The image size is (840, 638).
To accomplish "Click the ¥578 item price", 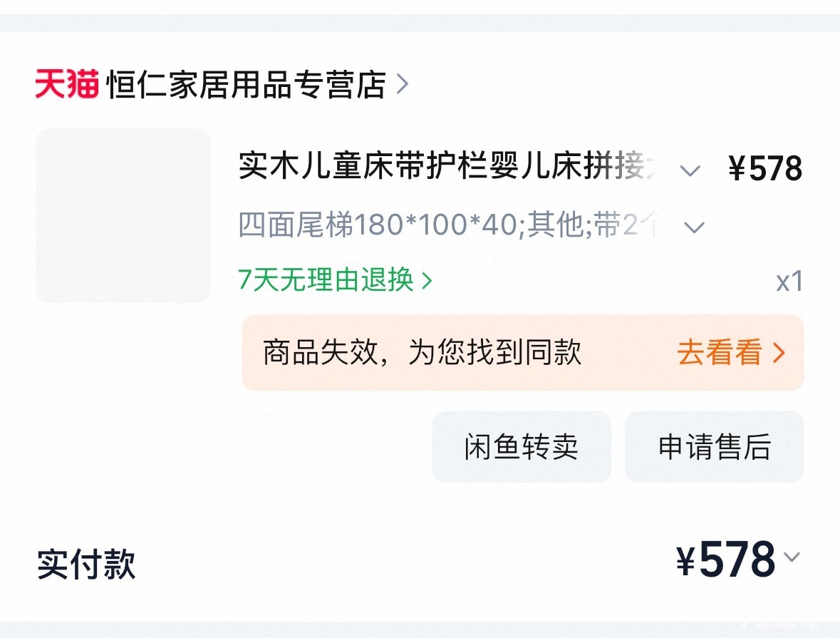I will pos(765,170).
